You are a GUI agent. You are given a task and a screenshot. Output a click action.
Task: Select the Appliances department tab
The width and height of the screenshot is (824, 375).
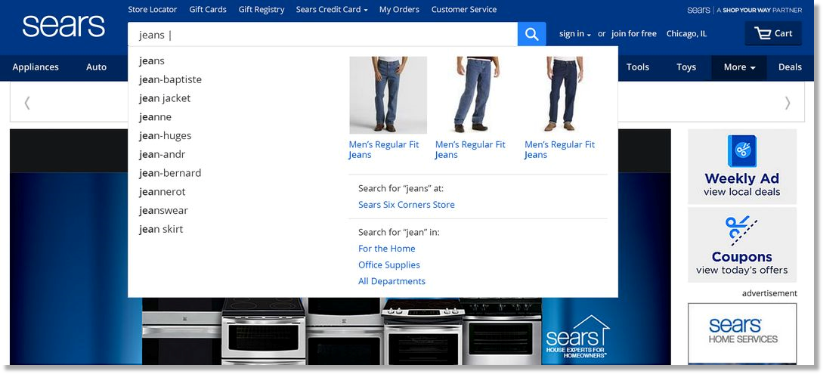click(x=36, y=67)
